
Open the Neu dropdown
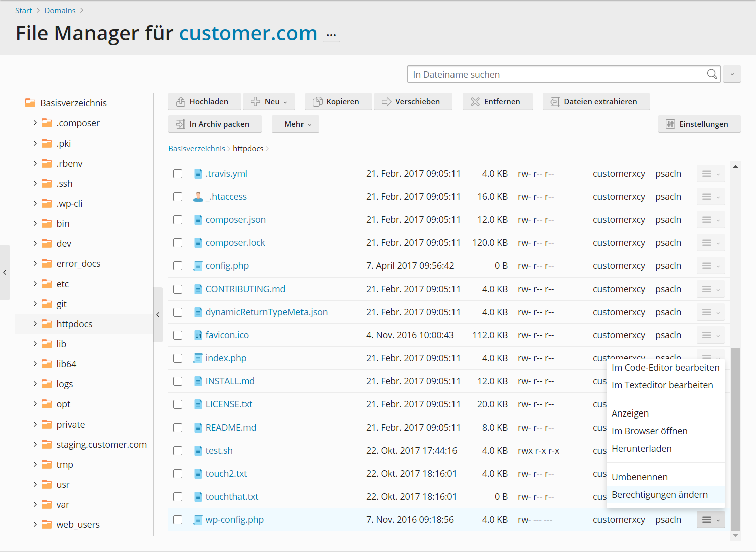(269, 102)
